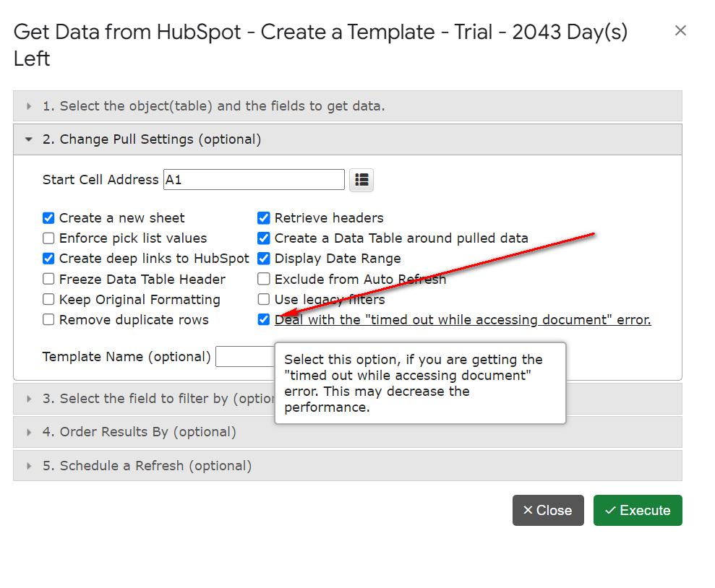Check Keep Original Formatting option
Viewport: 715px width, 588px height.
[48, 299]
